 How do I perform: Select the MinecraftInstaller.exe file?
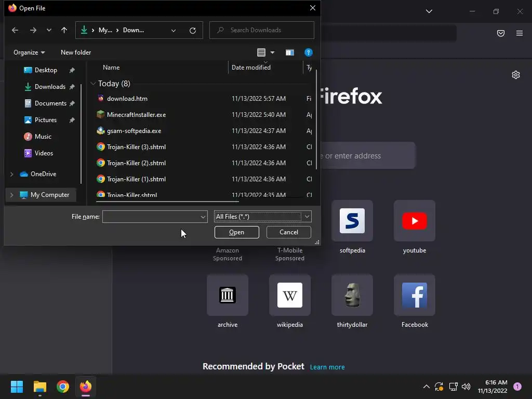coord(137,115)
